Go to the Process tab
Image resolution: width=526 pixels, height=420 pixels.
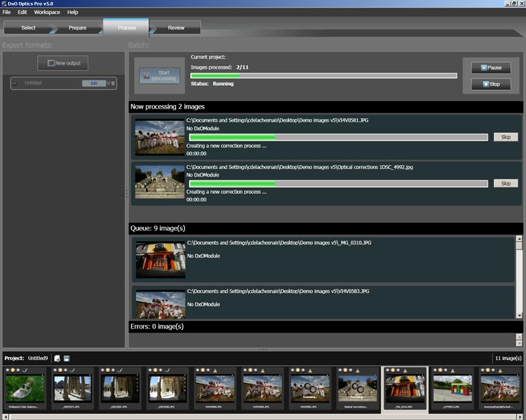coord(127,28)
